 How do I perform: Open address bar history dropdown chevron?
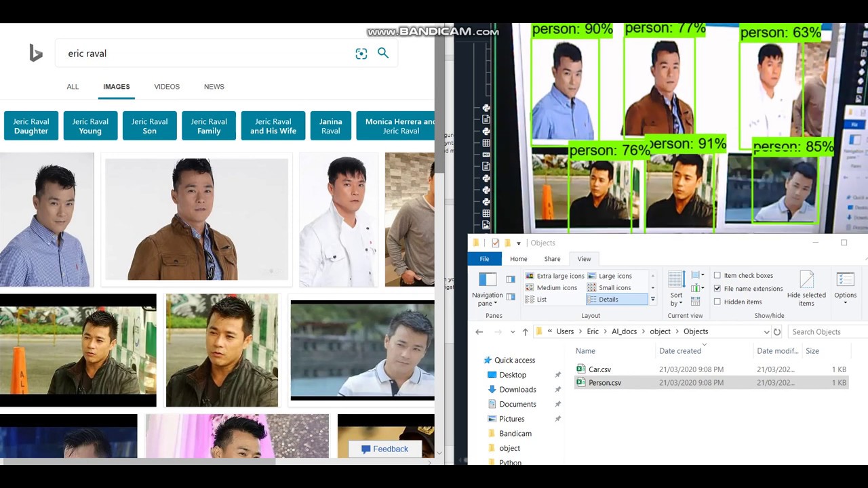[766, 332]
